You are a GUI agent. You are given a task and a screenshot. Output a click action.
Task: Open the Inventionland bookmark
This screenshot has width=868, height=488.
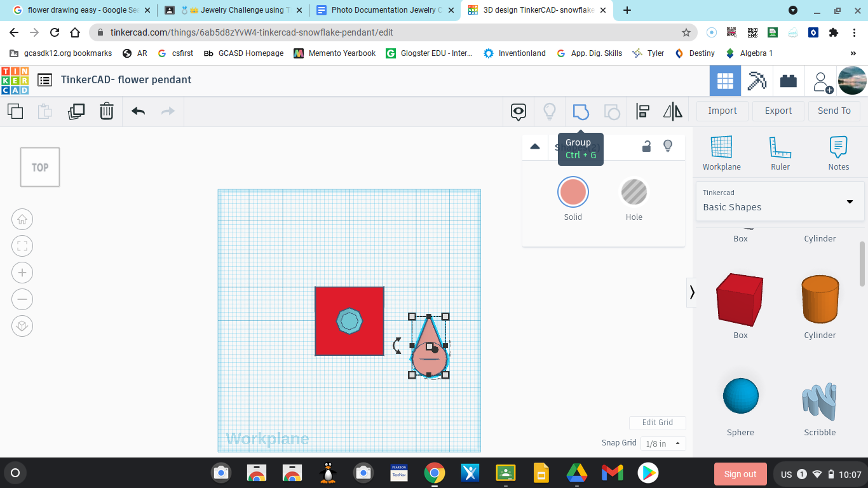point(514,53)
